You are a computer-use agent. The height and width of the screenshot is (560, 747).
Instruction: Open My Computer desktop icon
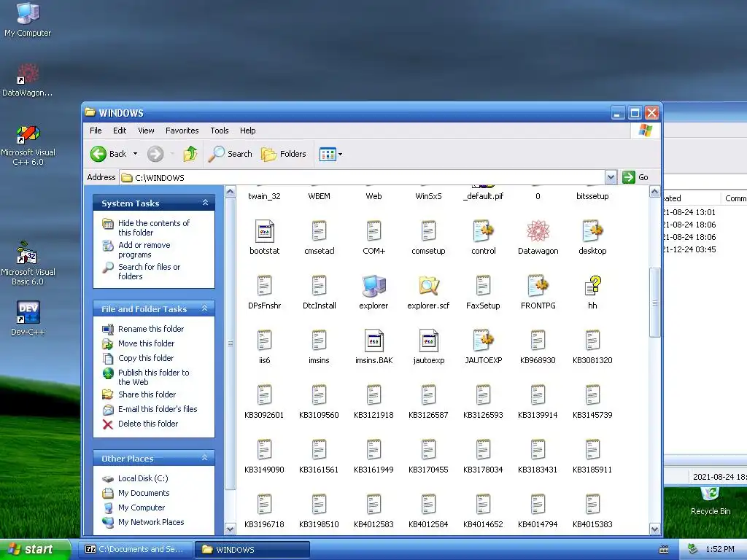coord(28,20)
